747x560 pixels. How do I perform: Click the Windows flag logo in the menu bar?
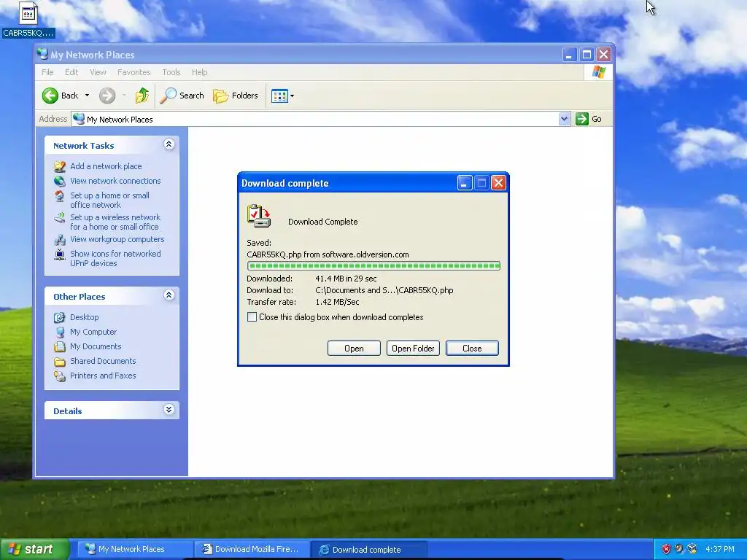click(x=599, y=72)
